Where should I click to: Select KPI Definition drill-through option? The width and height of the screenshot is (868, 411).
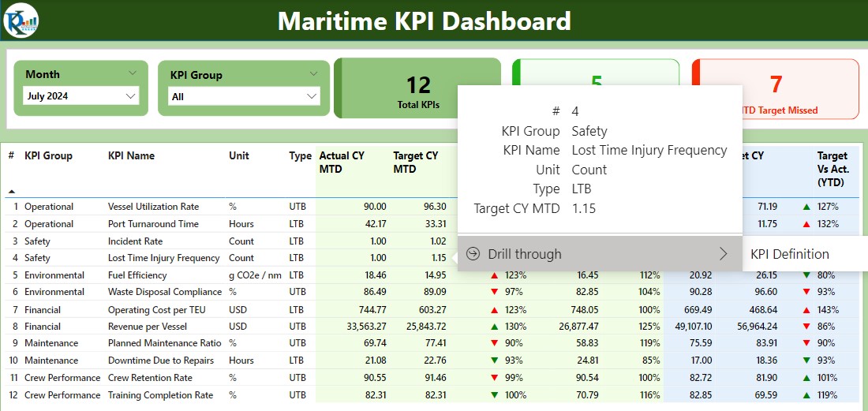click(789, 254)
